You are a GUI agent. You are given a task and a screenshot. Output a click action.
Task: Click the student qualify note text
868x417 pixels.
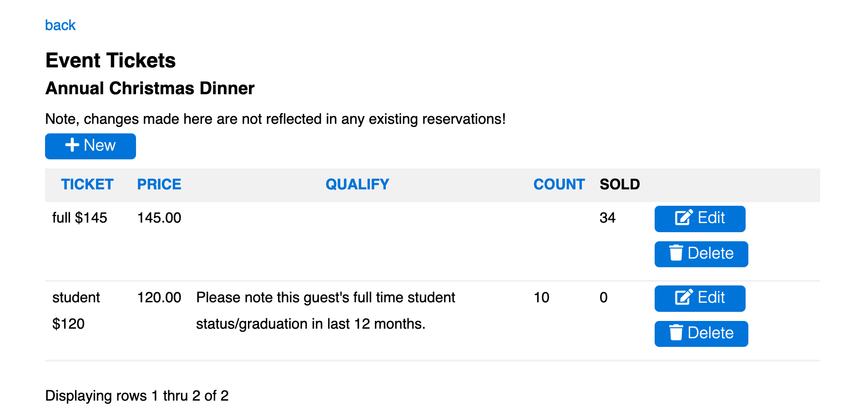pos(326,310)
